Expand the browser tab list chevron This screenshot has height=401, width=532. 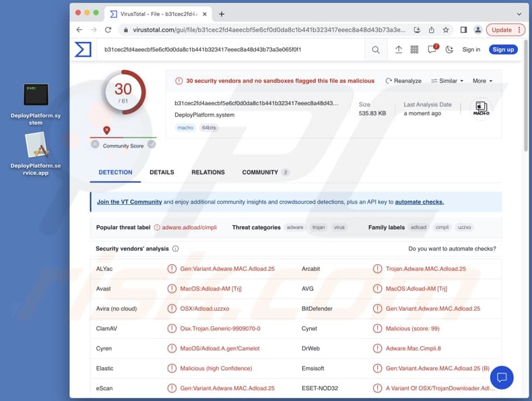519,14
